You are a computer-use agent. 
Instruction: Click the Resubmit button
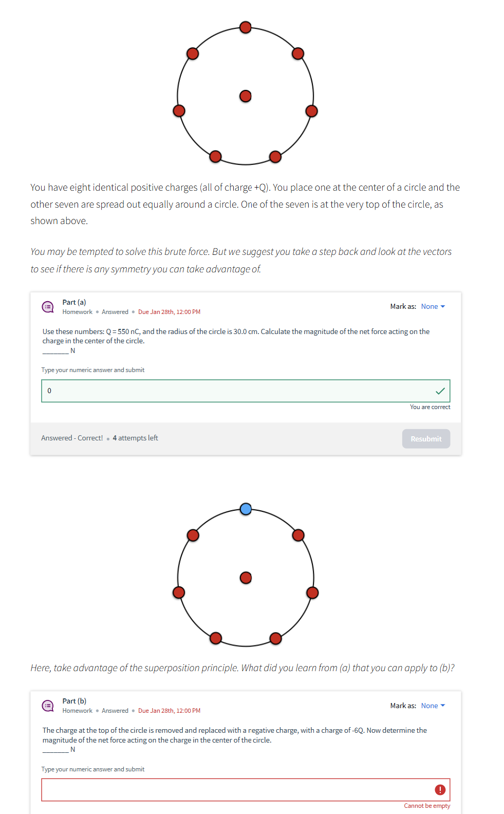click(426, 438)
